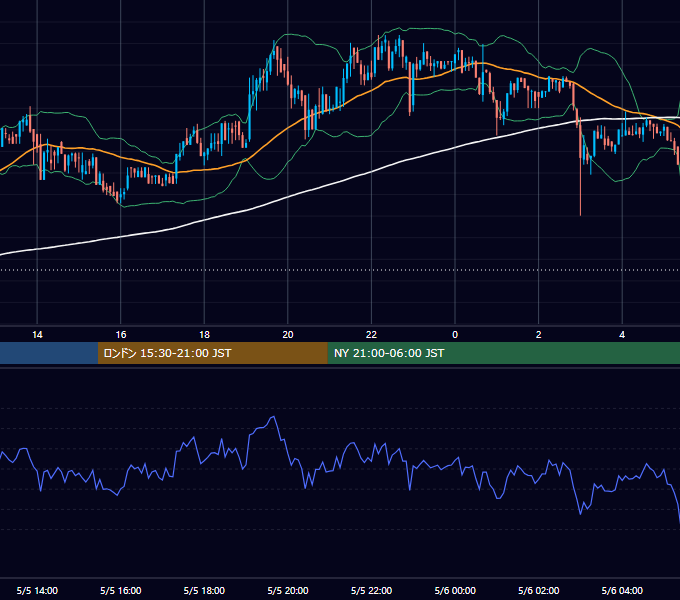The image size is (680, 600).
Task: Click the hour label 4 on the price chart axis
Action: (x=622, y=335)
